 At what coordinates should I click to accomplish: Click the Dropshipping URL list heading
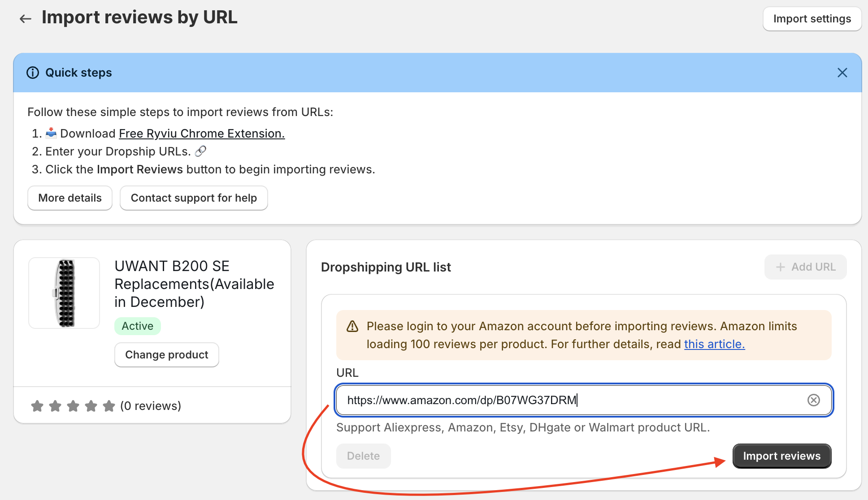pyautogui.click(x=386, y=267)
